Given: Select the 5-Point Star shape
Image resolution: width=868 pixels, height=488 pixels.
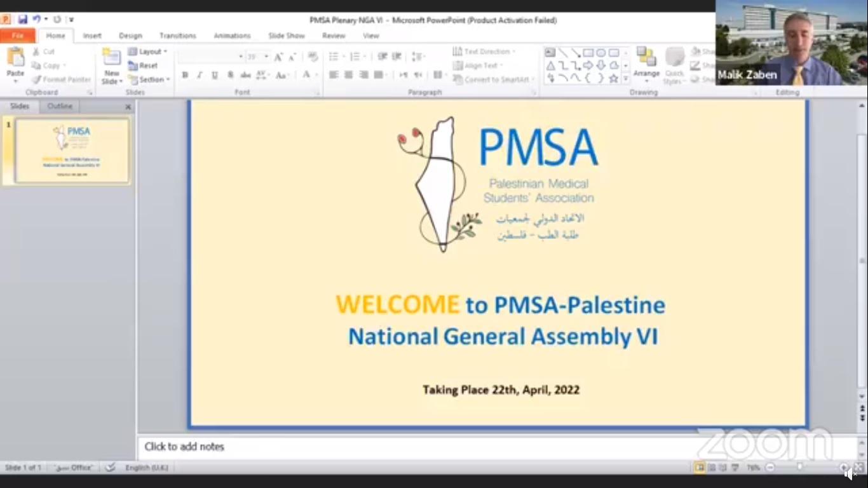Looking at the screenshot, I should [x=614, y=78].
